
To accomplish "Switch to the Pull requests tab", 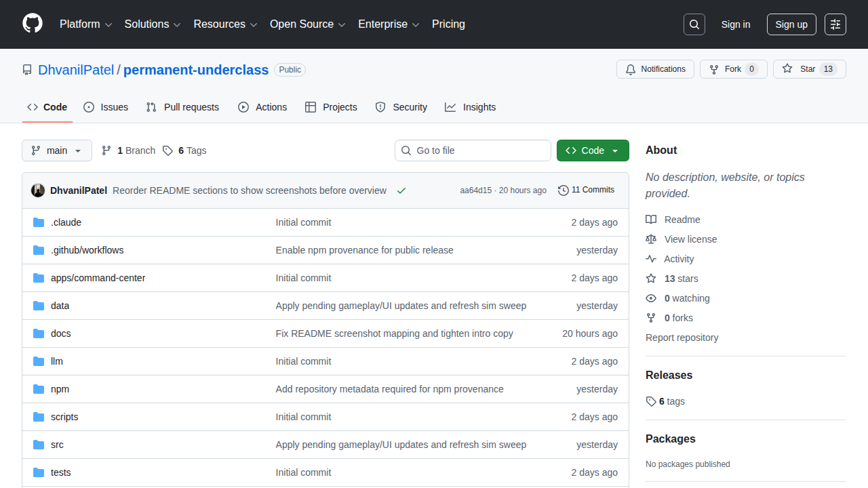I will point(182,107).
